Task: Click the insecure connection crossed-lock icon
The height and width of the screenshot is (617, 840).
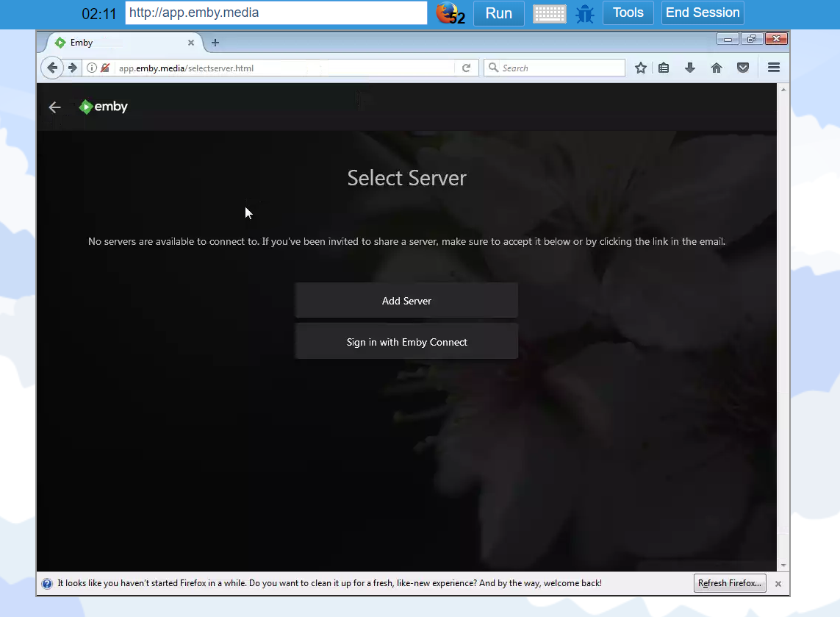Action: (105, 68)
